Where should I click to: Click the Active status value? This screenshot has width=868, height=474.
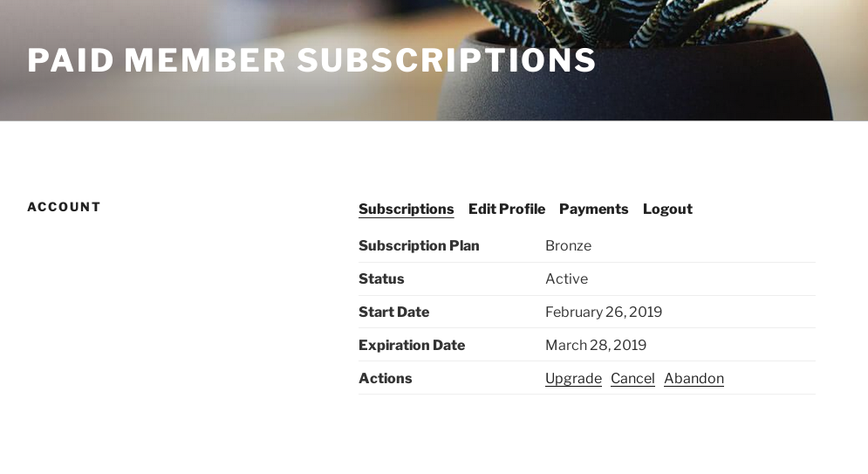tap(566, 278)
